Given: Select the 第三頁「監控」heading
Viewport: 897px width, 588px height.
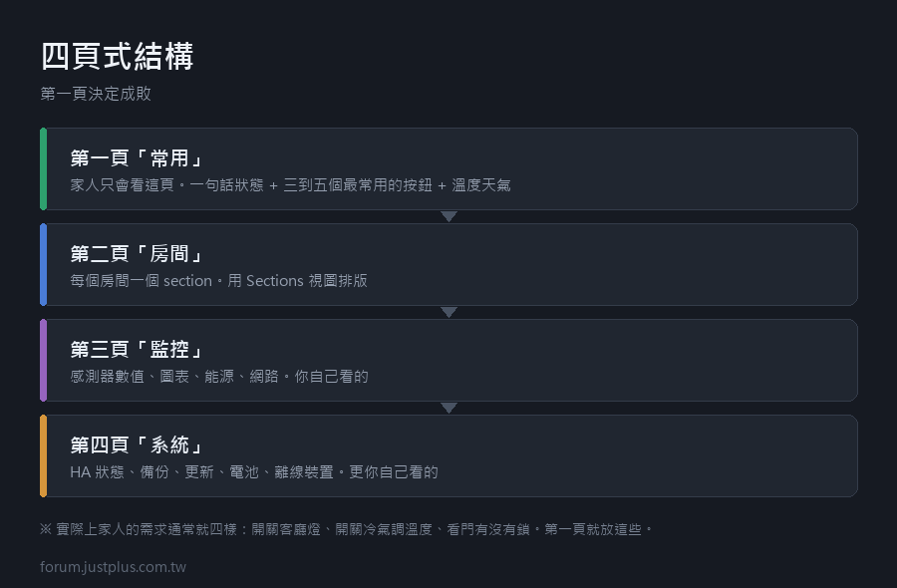Looking at the screenshot, I should (137, 349).
